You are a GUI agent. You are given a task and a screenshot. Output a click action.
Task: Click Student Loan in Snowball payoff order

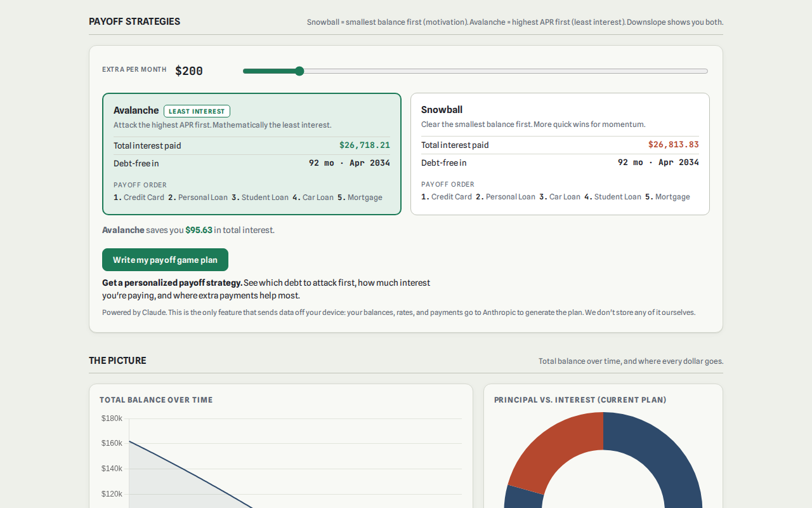(x=618, y=197)
